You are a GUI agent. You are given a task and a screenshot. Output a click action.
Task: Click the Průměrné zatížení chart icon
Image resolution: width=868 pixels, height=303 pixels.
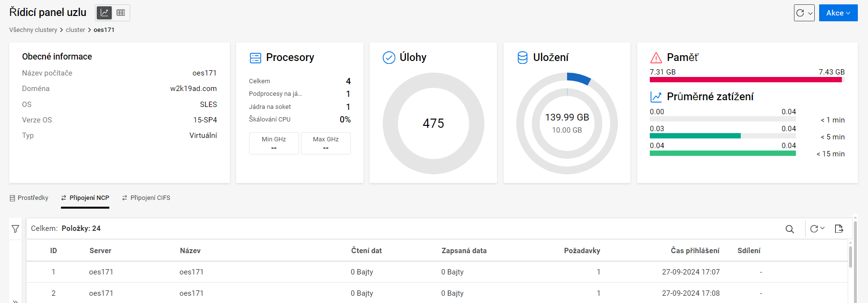(x=656, y=97)
